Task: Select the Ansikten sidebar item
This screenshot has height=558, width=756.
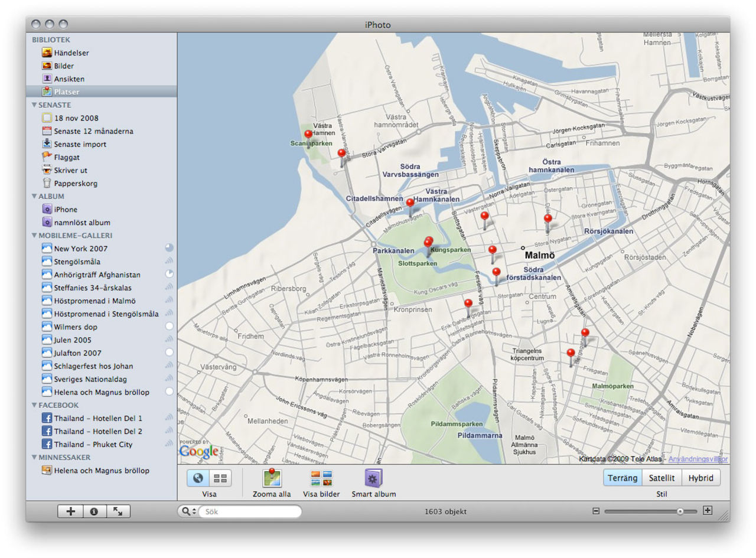Action: 69,79
